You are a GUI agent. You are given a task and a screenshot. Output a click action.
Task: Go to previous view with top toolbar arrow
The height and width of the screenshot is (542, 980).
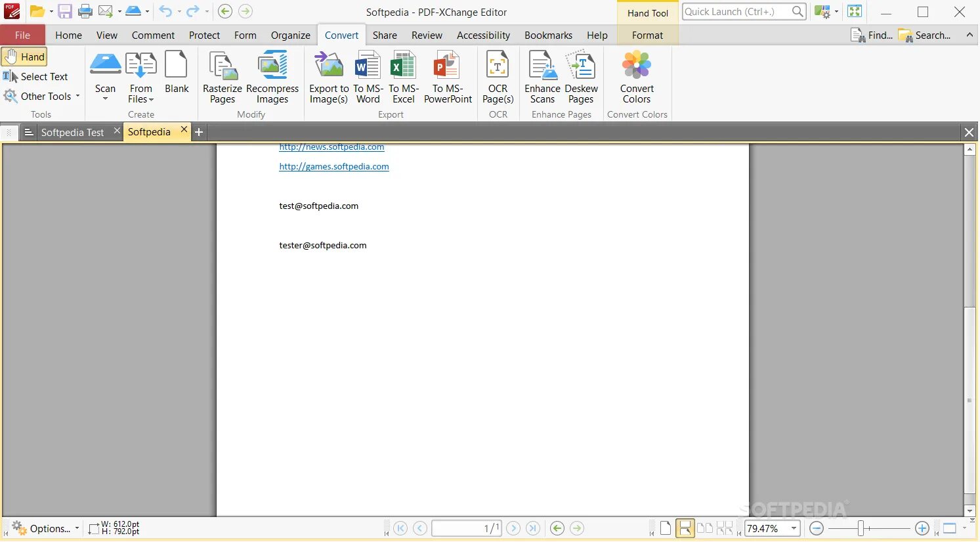[x=224, y=11]
